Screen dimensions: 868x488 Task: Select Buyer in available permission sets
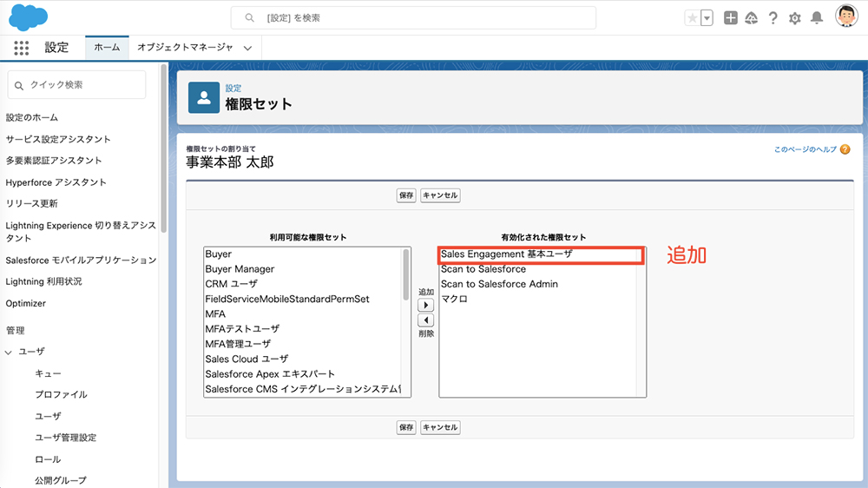tap(219, 254)
